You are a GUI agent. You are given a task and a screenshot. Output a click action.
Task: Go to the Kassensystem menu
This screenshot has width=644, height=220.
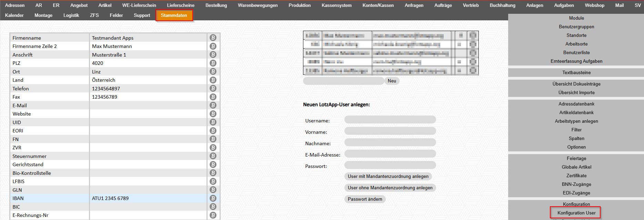(x=336, y=5)
